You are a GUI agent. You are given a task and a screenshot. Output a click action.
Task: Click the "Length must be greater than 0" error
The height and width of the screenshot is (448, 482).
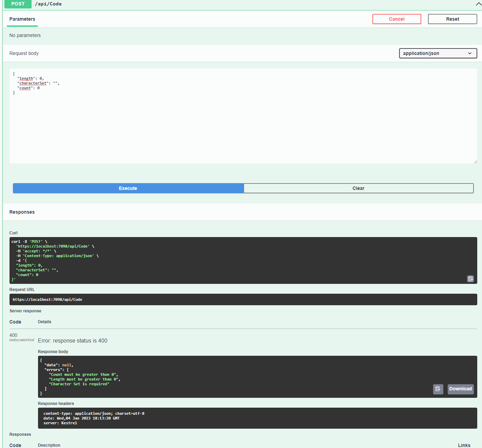click(85, 379)
